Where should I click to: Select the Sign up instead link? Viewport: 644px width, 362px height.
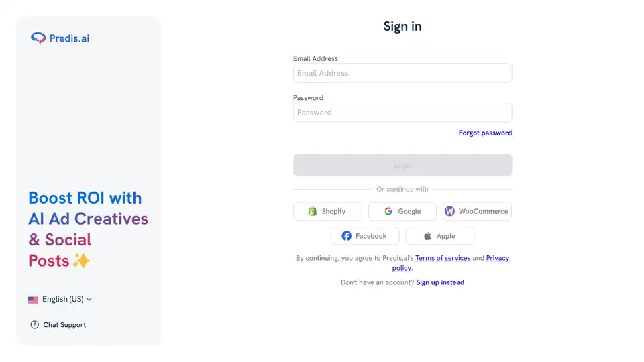click(x=440, y=282)
